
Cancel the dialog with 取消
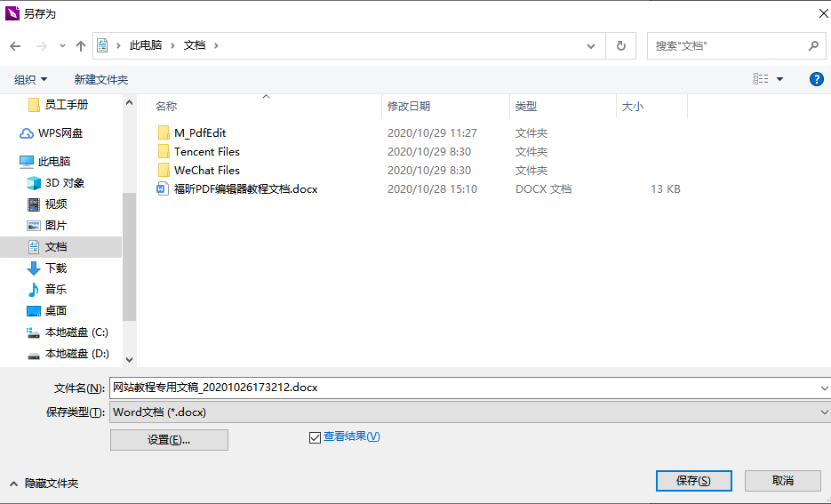(x=783, y=481)
